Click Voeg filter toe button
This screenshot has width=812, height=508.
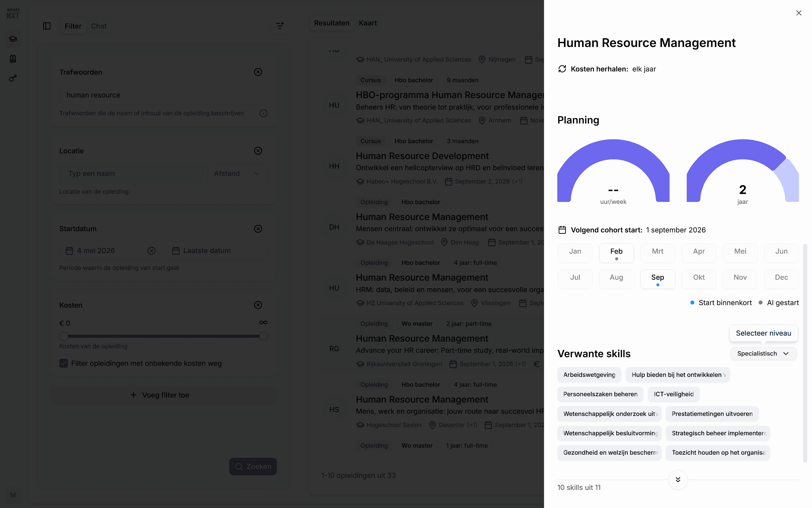[164, 395]
